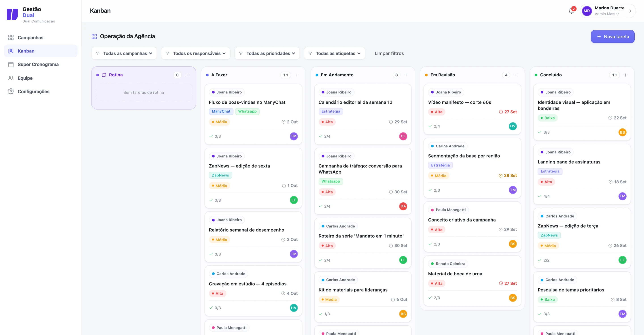
Task: Click the 2/4 checklist count on Roteiro da série card
Action: [324, 260]
